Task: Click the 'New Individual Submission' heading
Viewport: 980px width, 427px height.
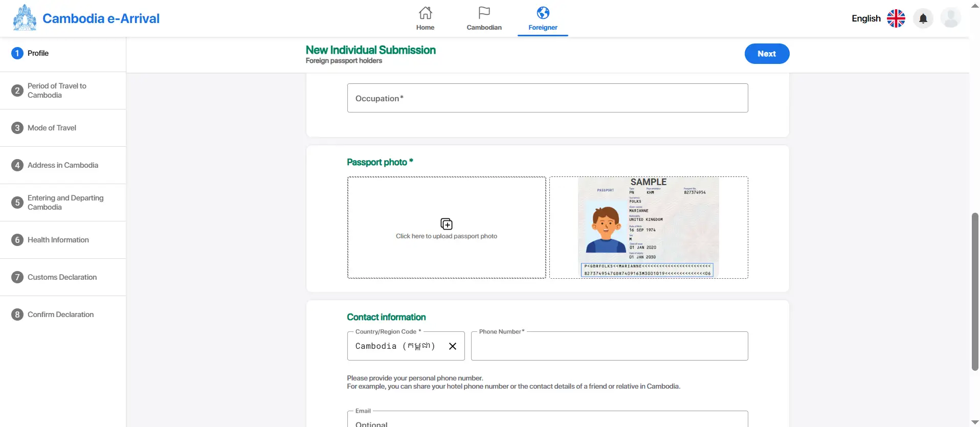Action: coord(371,50)
